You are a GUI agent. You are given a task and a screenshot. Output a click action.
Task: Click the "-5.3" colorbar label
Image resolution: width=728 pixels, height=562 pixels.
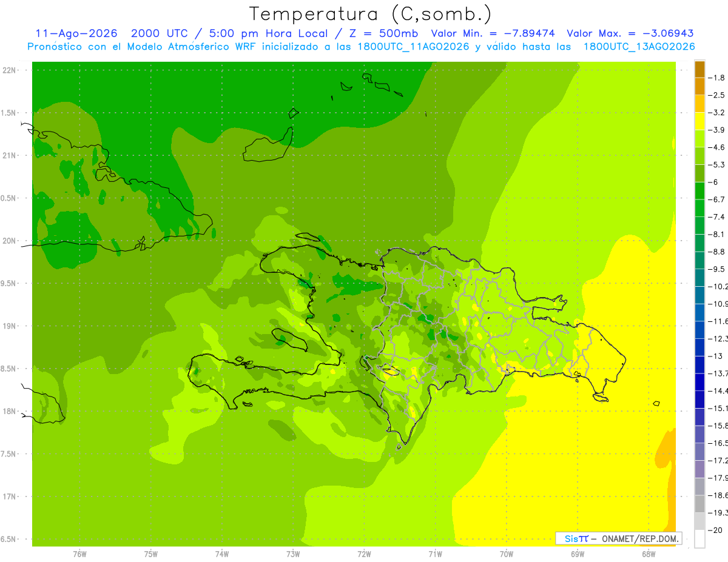click(717, 165)
